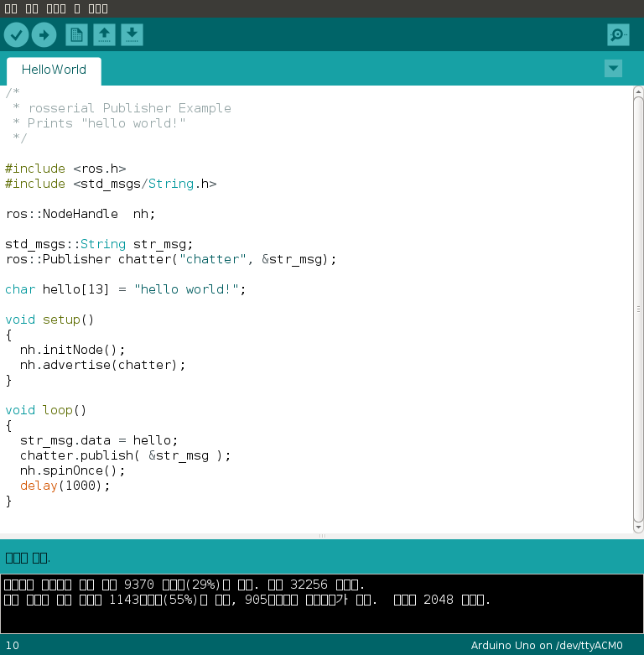Click the Verify checkmark button
The height and width of the screenshot is (655, 644).
[x=16, y=34]
